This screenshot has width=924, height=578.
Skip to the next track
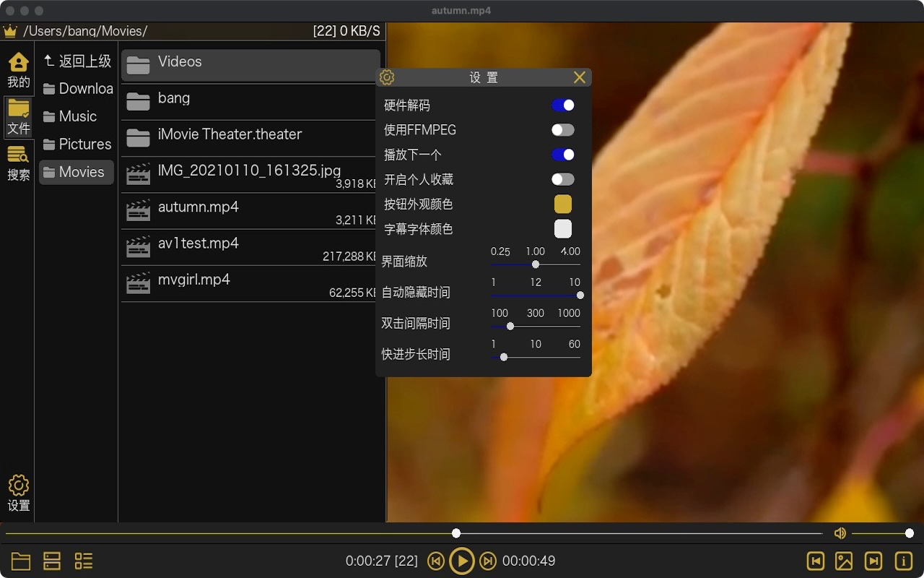click(488, 561)
